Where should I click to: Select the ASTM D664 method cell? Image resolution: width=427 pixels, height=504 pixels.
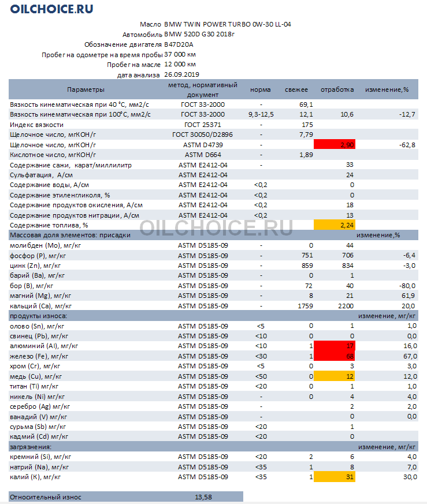click(x=203, y=155)
